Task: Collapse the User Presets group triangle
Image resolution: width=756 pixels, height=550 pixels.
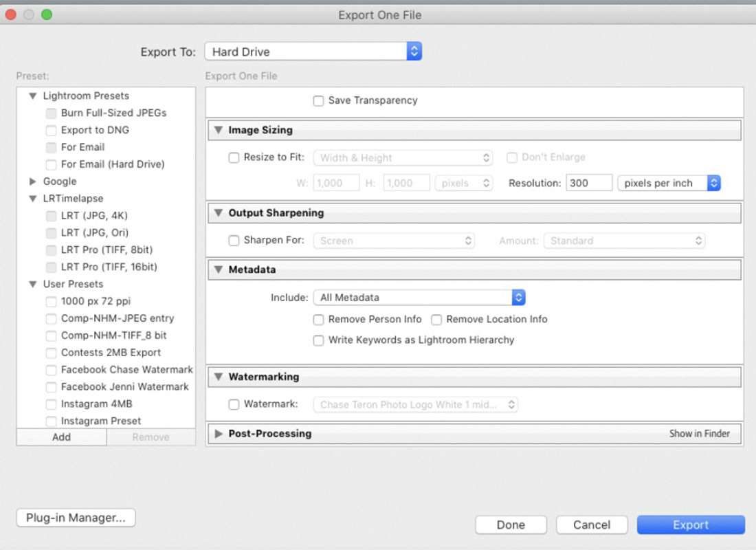Action: click(x=32, y=284)
